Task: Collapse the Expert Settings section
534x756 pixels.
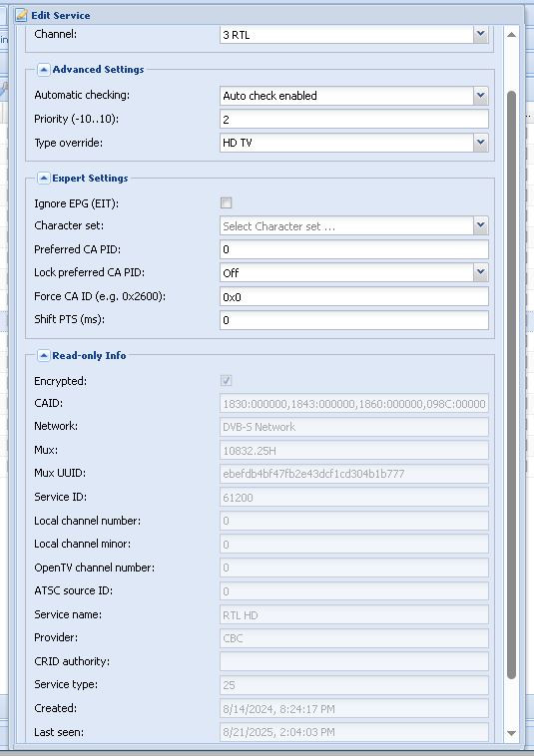Action: tap(43, 179)
